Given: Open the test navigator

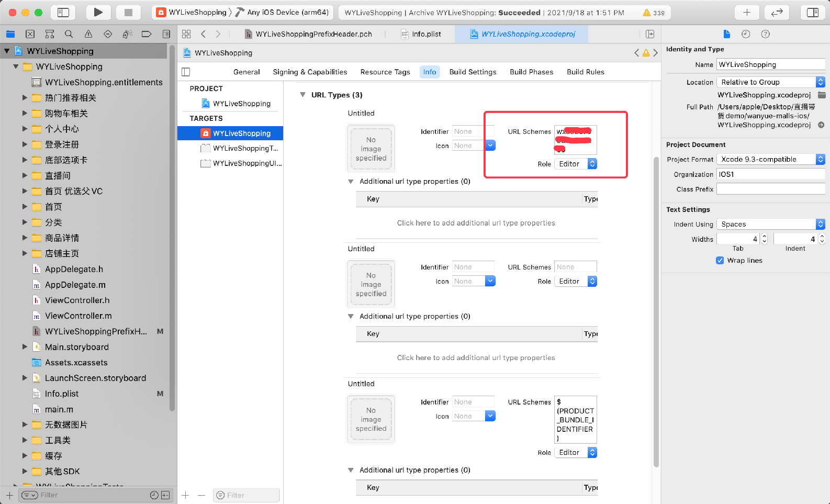Looking at the screenshot, I should (108, 34).
